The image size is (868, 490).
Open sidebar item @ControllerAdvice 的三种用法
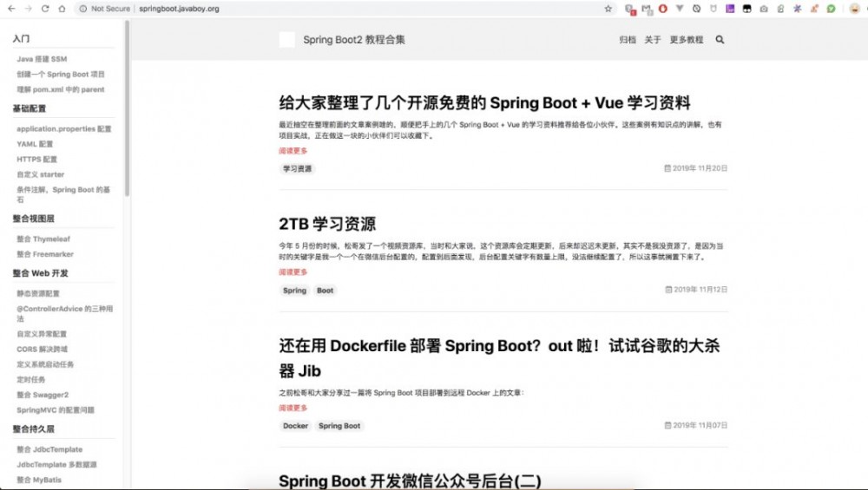point(64,314)
